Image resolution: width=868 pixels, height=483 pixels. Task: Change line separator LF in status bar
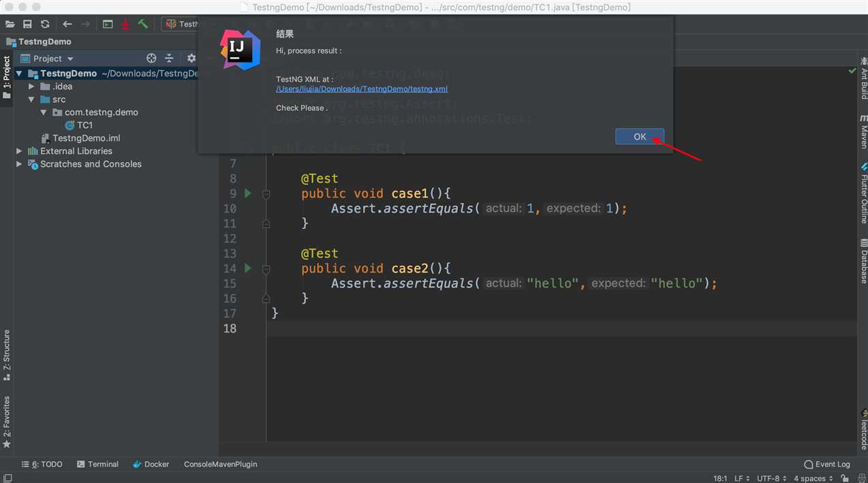(742, 478)
